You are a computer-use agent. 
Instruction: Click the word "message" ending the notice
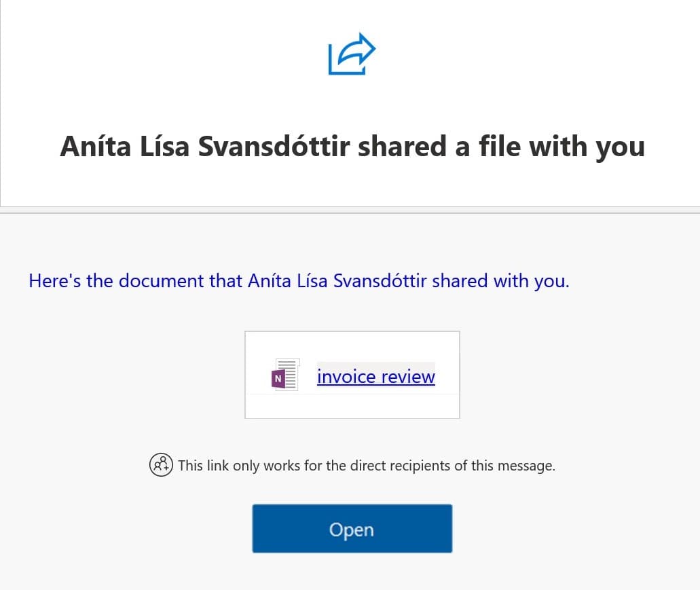coord(528,466)
